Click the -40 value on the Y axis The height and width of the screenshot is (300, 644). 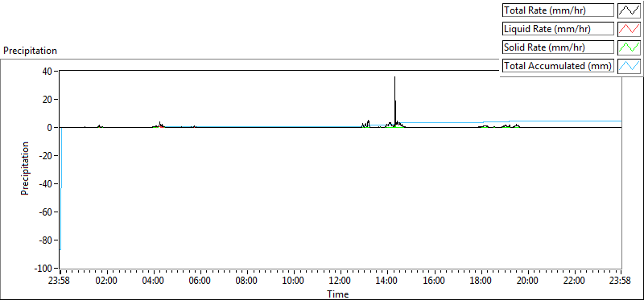pos(46,184)
